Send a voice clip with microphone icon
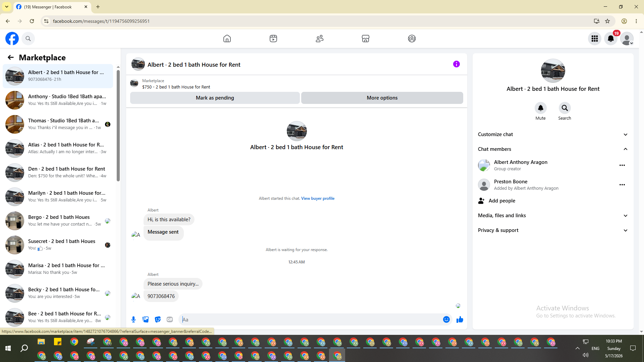 (133, 319)
